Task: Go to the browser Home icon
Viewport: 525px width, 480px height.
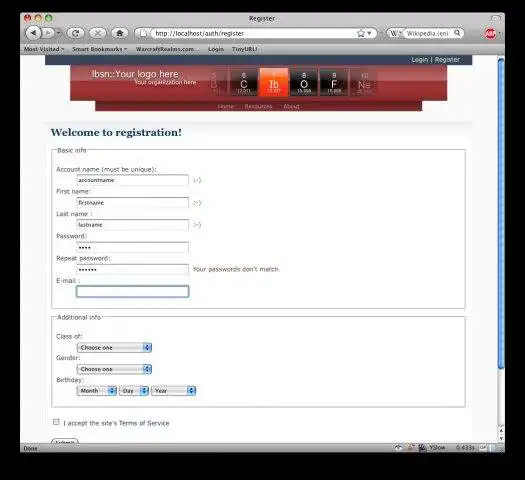Action: (120, 33)
